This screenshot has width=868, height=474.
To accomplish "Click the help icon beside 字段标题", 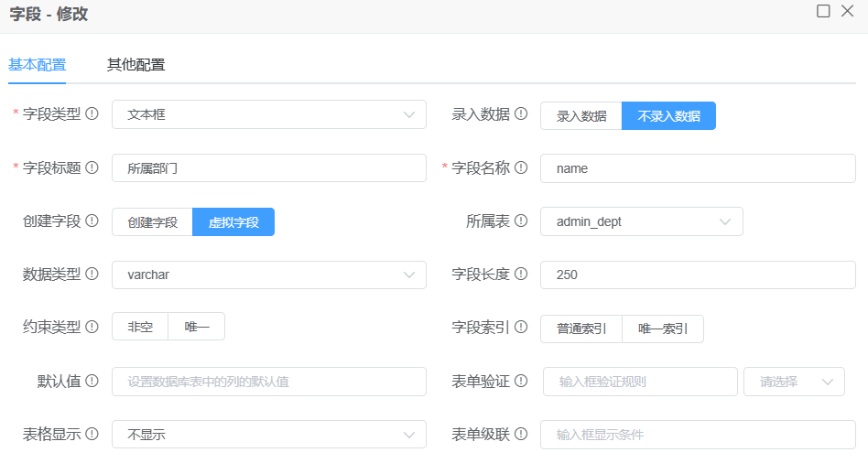I will [92, 168].
